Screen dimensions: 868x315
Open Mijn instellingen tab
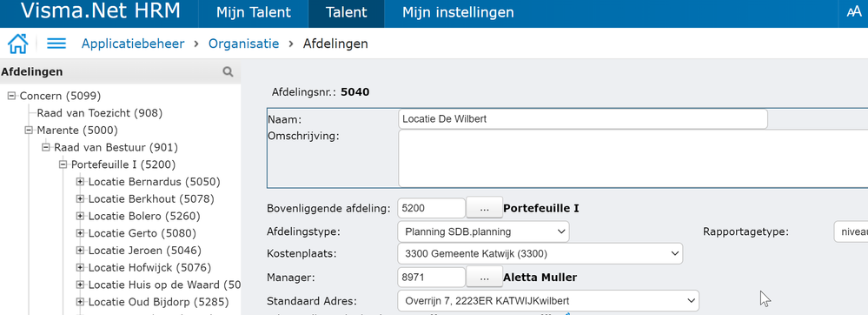click(x=458, y=12)
